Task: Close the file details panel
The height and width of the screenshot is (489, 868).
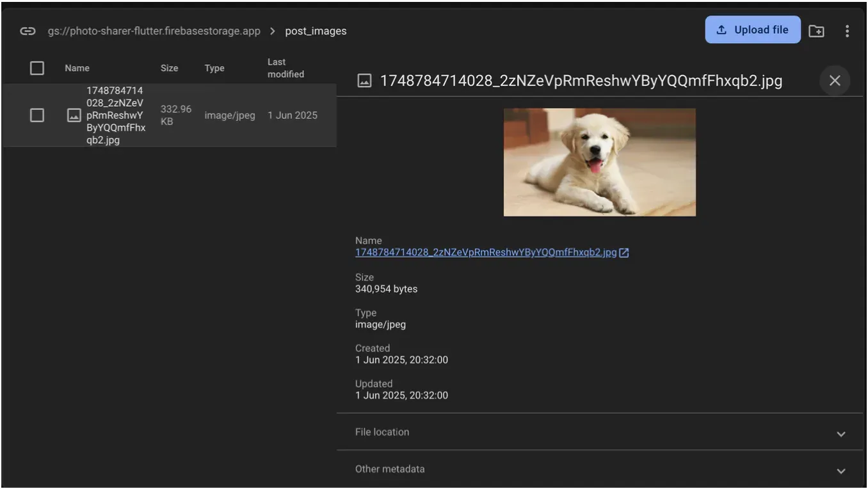Action: 835,81
